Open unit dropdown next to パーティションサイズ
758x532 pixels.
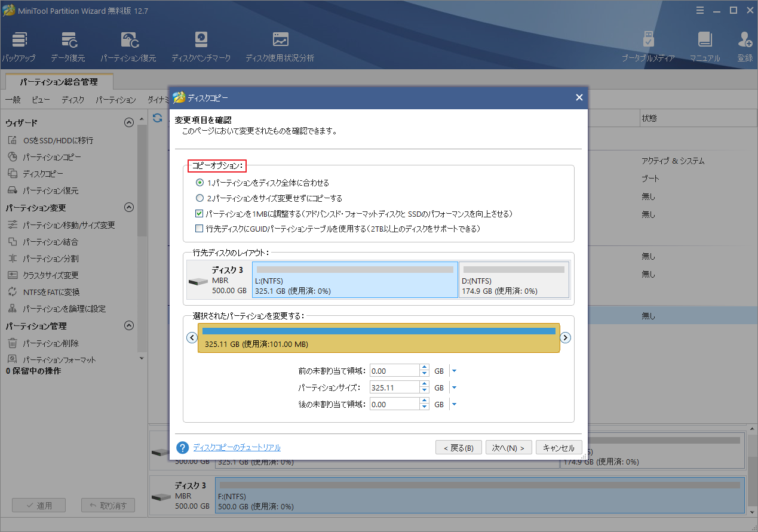click(454, 388)
